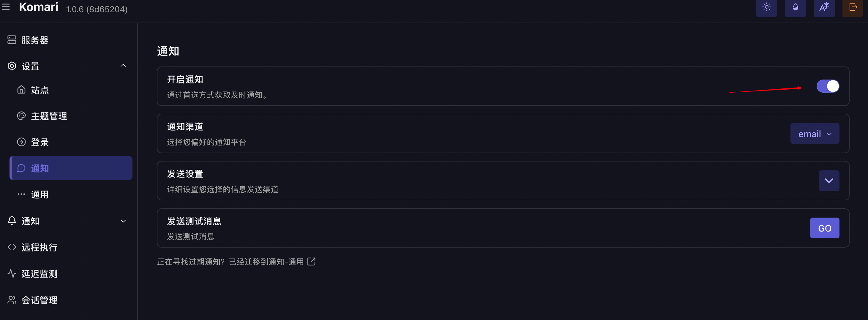Open 主题管理 in the sidebar

(49, 116)
